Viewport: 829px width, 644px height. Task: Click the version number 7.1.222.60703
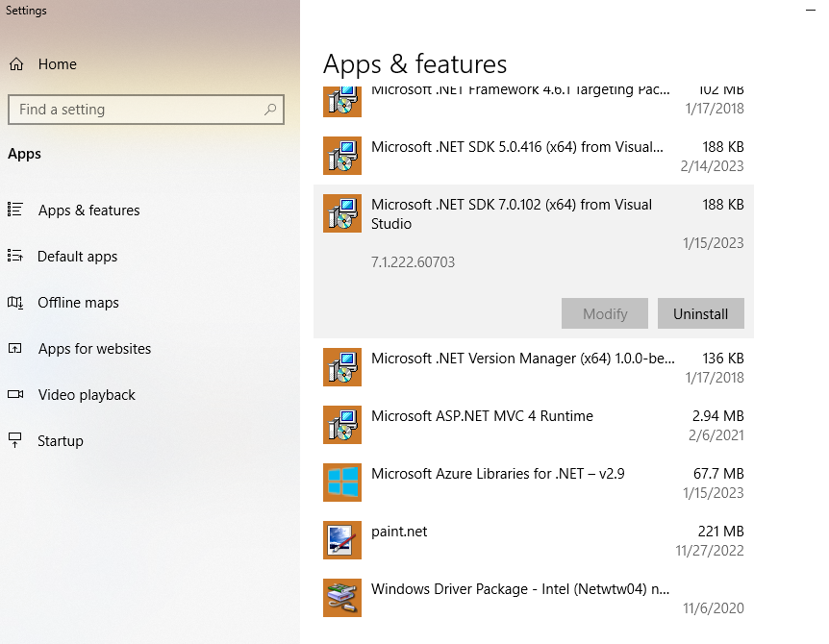(x=413, y=262)
